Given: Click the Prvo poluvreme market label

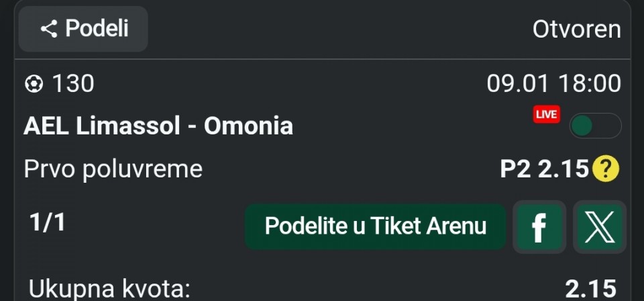Looking at the screenshot, I should (x=113, y=169).
